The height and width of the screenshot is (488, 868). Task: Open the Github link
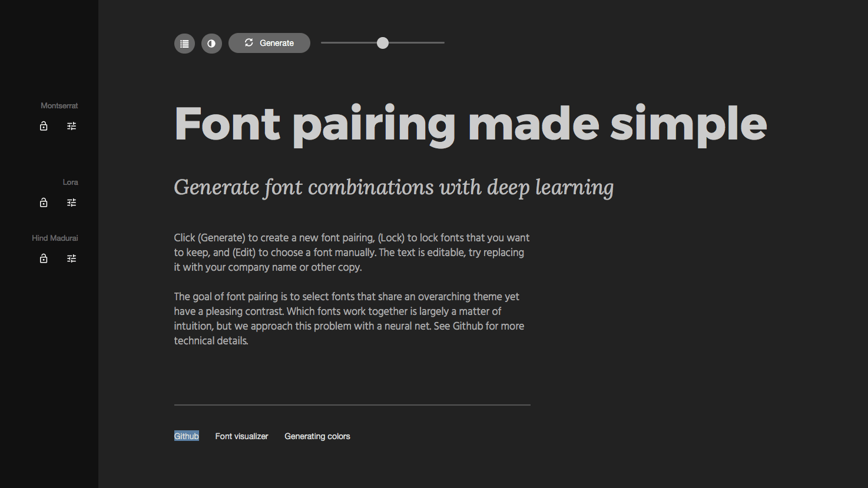187,436
